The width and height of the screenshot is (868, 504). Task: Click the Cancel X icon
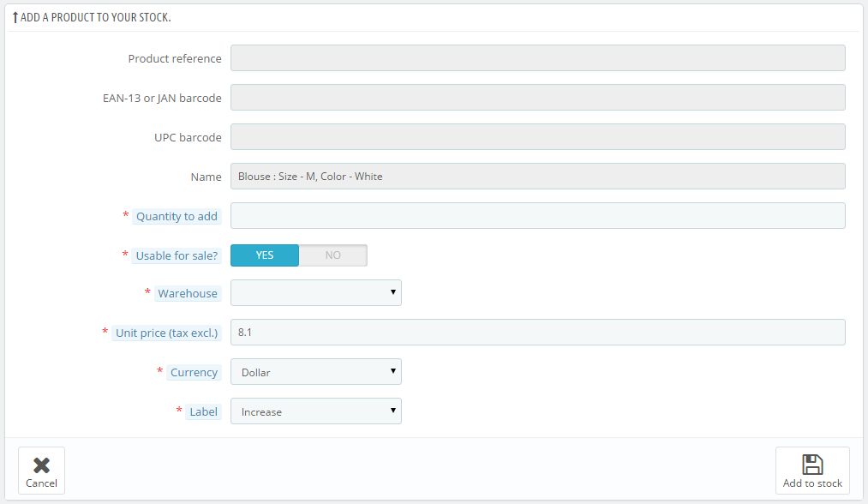click(x=41, y=465)
